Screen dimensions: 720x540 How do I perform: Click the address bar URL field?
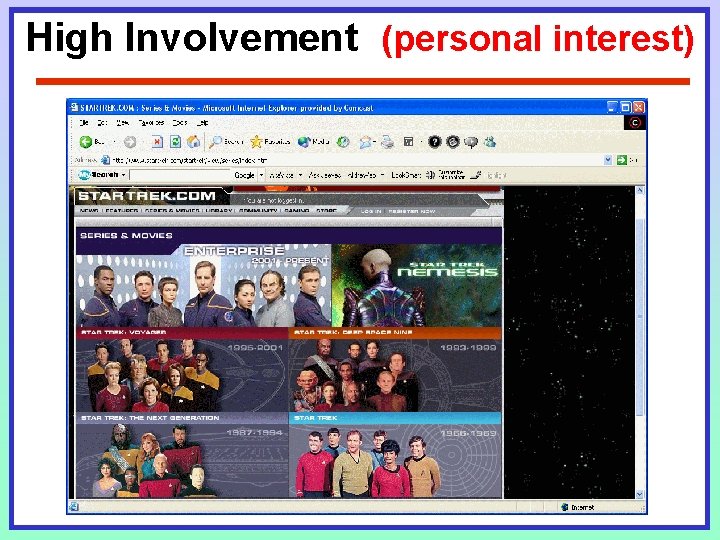click(x=357, y=160)
